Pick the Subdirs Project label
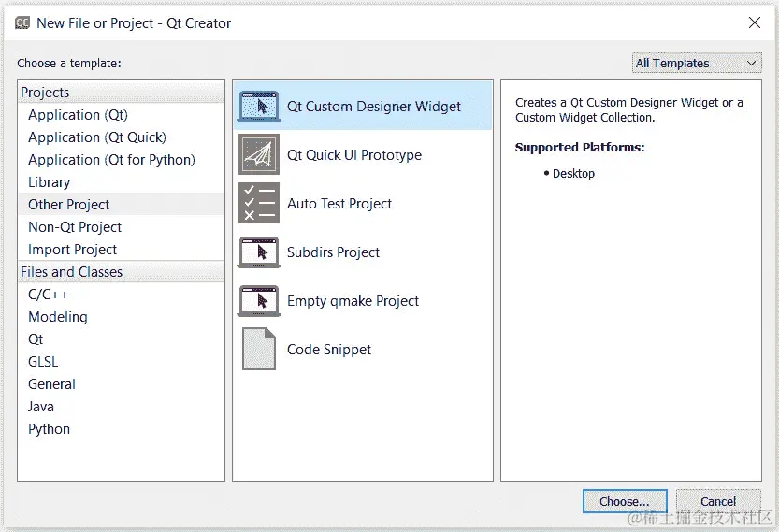 coord(333,252)
